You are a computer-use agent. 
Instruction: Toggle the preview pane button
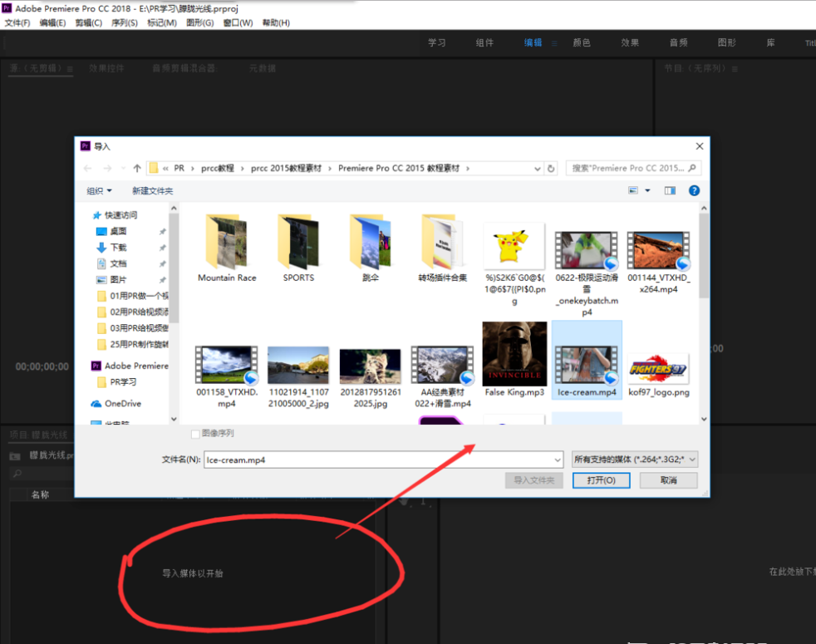[670, 189]
